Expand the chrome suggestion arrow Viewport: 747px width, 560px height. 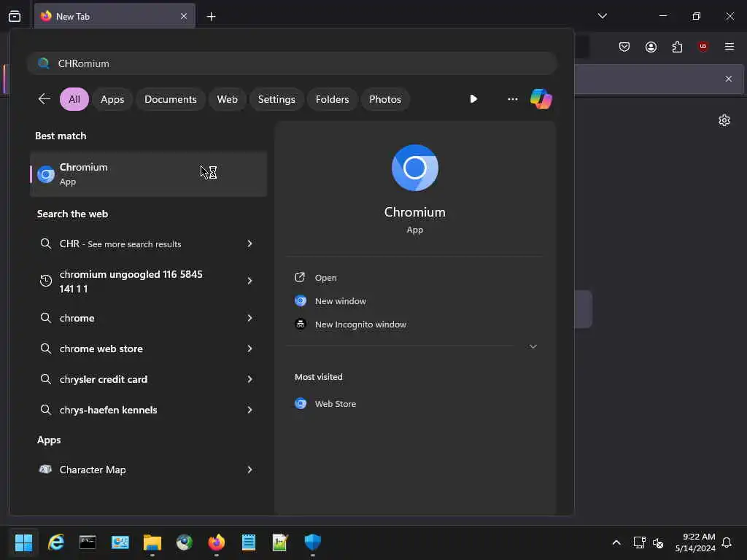[x=249, y=318]
